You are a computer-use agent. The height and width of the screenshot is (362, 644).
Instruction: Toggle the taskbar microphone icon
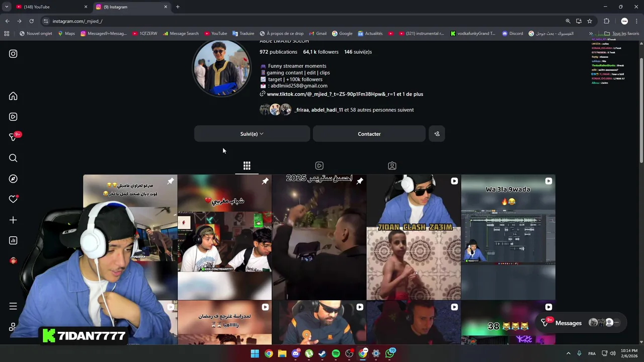tap(579, 353)
